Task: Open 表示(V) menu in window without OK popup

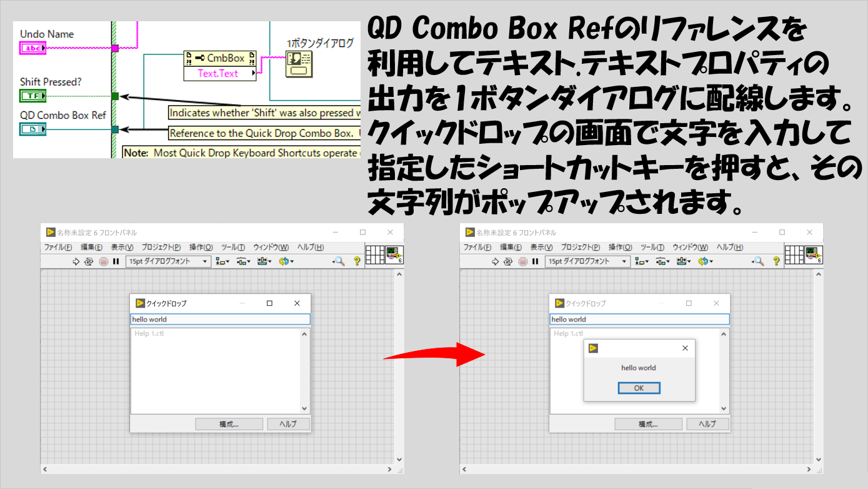Action: coord(122,248)
